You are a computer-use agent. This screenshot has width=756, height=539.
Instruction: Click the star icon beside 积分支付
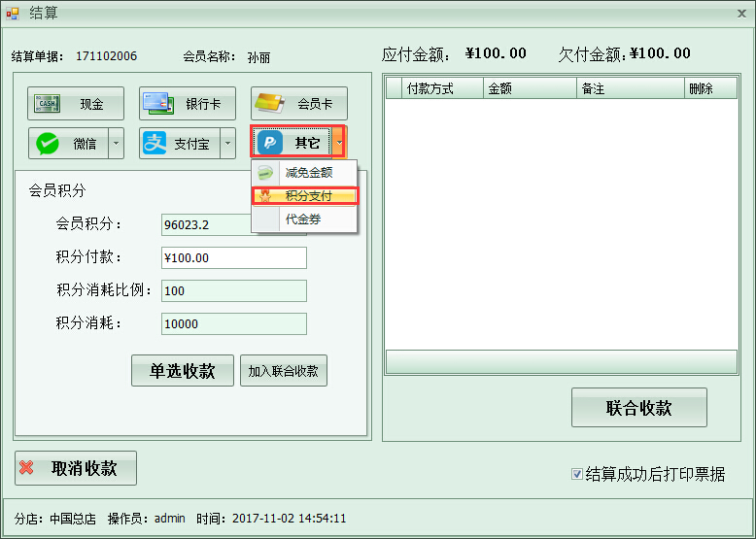[264, 196]
